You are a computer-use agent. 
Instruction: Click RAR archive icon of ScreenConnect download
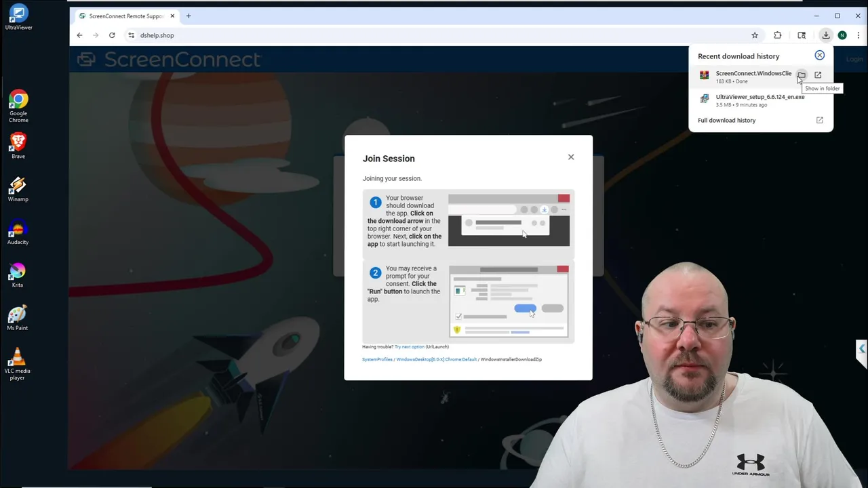click(x=704, y=75)
